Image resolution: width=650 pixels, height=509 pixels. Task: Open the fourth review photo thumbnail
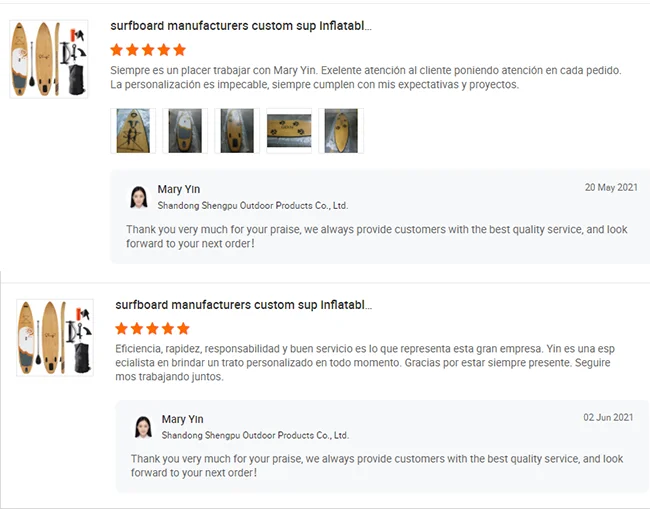[x=289, y=131]
